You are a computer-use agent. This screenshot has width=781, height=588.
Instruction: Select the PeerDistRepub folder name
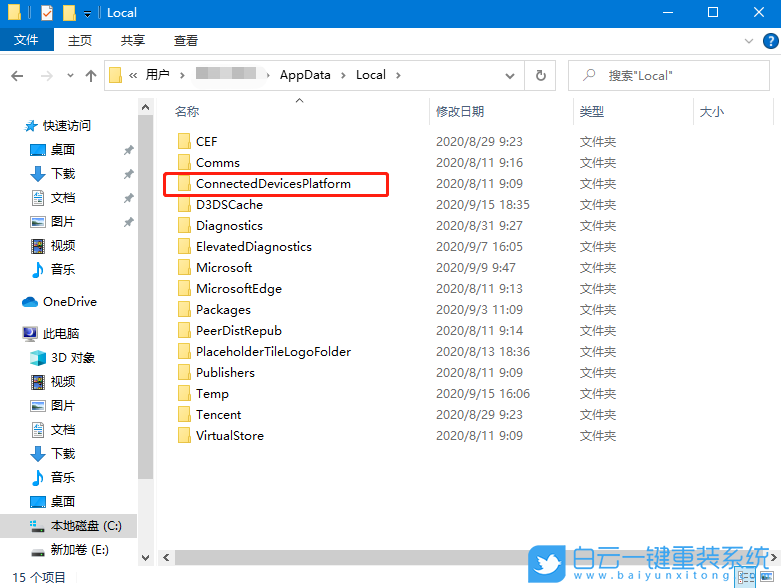tap(239, 331)
